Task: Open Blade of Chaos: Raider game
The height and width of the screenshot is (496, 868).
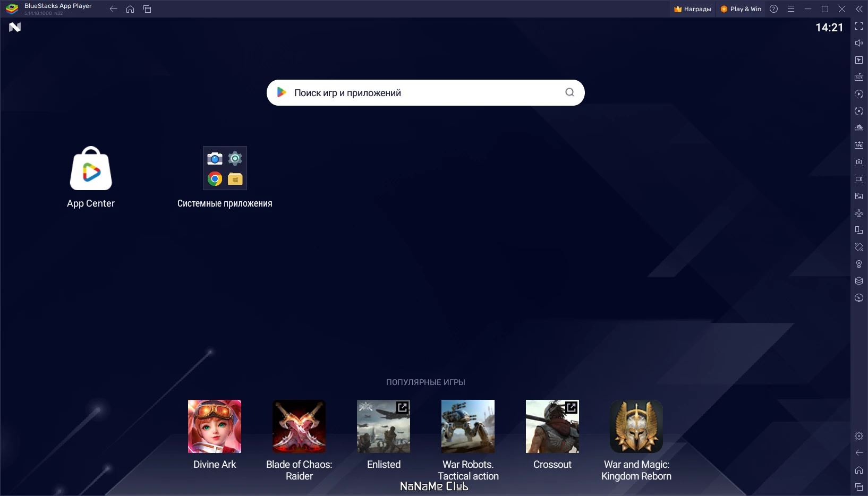Action: 299,441
